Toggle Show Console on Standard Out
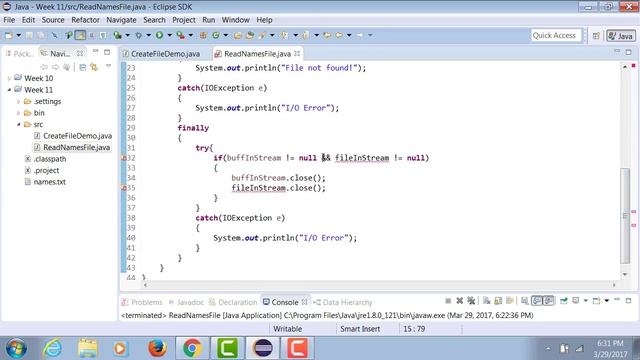This screenshot has width=640, height=360. [x=537, y=301]
